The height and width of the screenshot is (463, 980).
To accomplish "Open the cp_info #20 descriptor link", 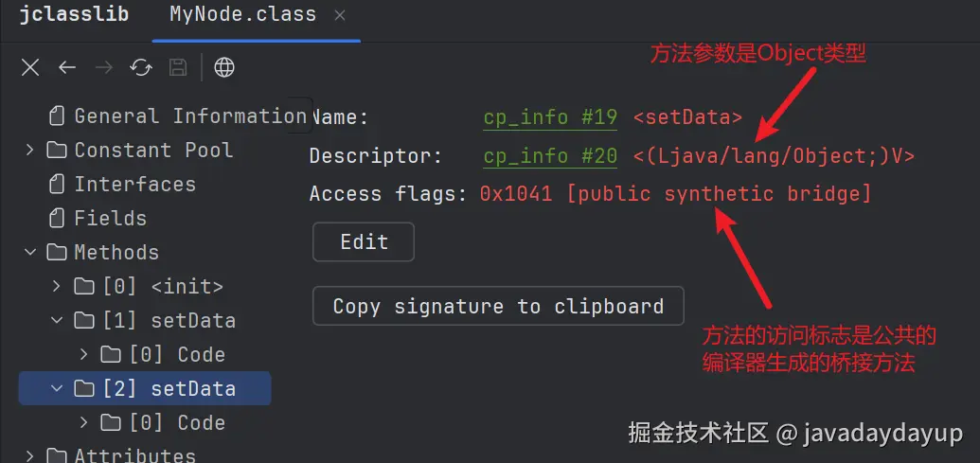I will pyautogui.click(x=550, y=156).
